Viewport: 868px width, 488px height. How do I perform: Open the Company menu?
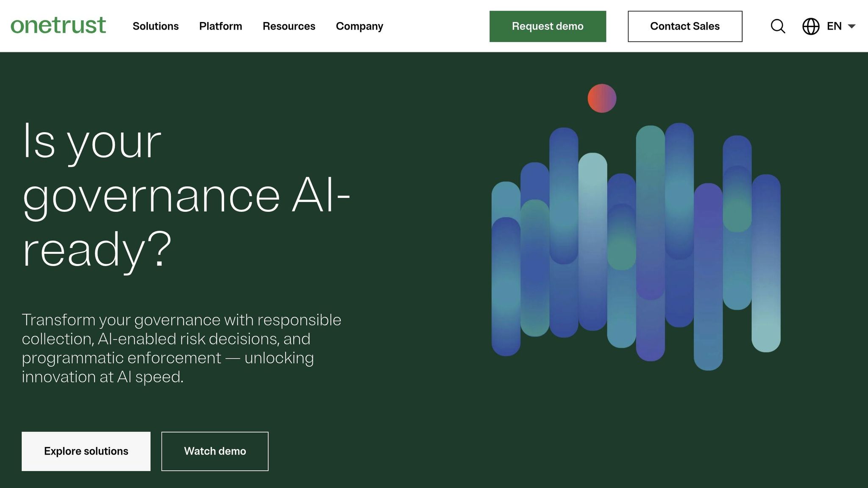coord(359,26)
